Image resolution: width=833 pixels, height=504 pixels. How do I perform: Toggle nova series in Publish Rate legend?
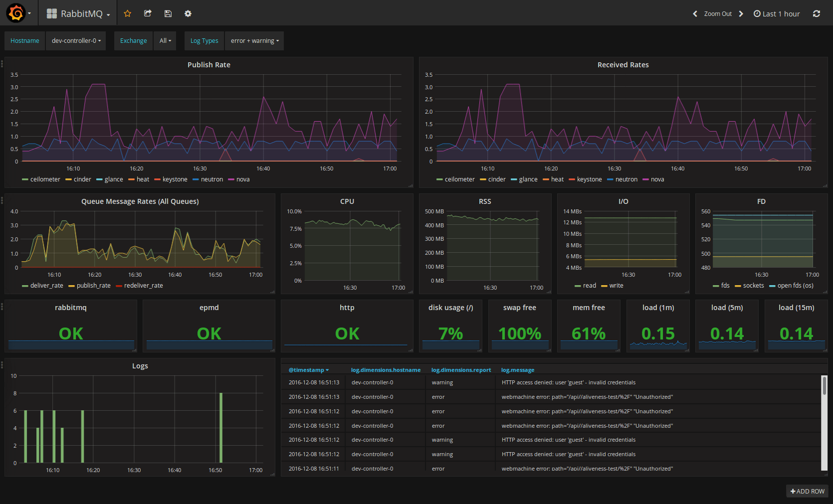pyautogui.click(x=243, y=179)
